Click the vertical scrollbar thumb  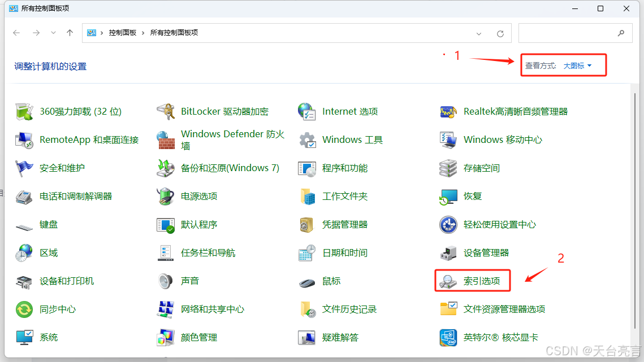point(635,211)
